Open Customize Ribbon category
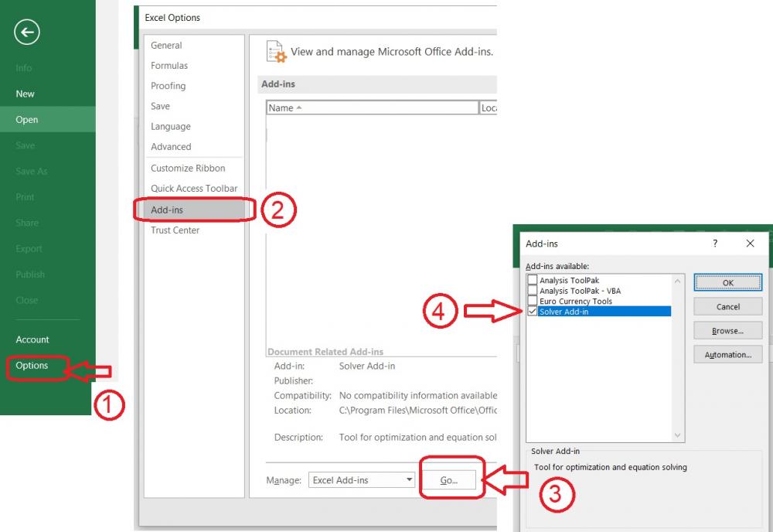 188,168
